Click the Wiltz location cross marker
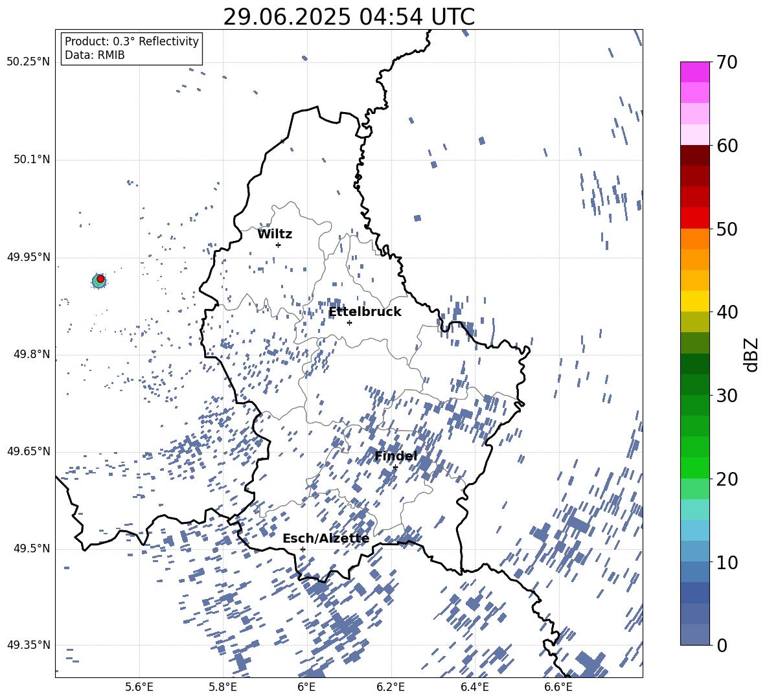767x700 pixels. (x=279, y=245)
